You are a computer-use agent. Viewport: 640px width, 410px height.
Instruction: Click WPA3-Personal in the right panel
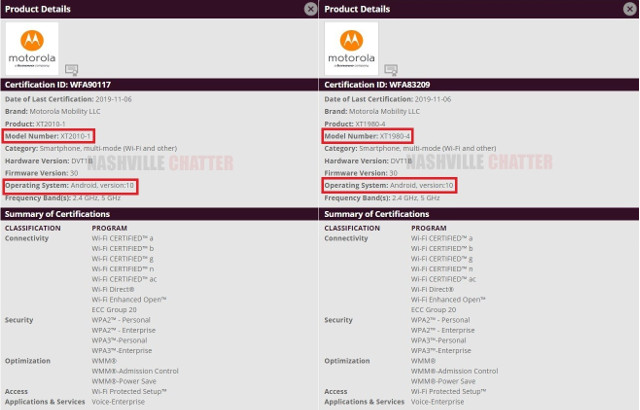[442, 341]
